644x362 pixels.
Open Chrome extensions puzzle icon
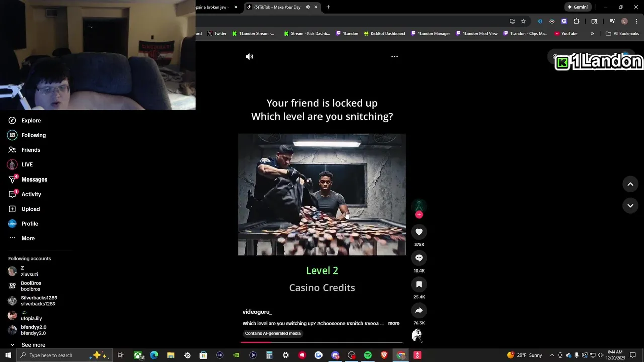click(x=577, y=21)
